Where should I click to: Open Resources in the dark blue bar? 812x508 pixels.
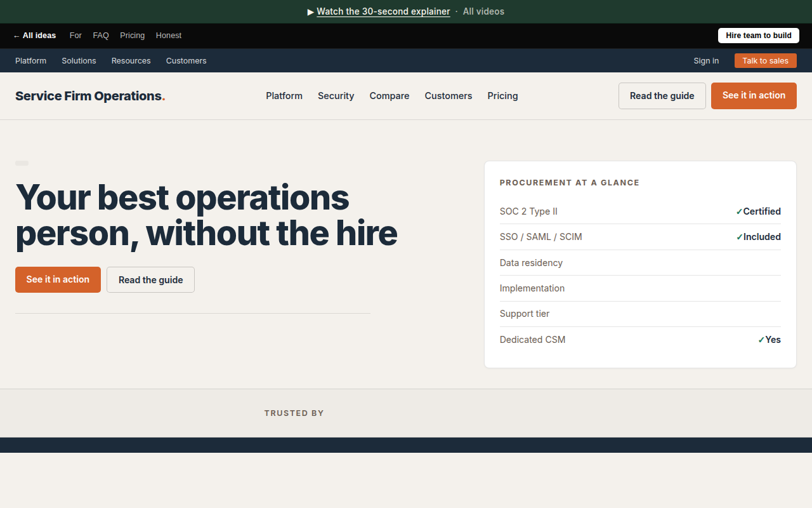click(x=131, y=61)
